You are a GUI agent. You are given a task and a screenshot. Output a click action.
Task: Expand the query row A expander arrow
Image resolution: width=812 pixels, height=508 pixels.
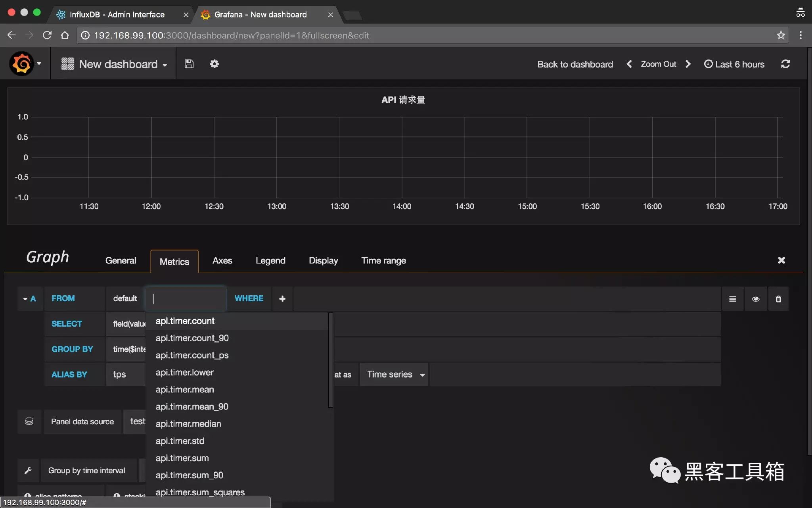(x=25, y=298)
